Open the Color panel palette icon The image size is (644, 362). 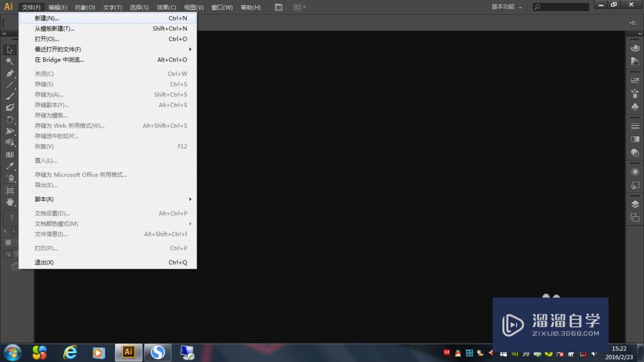tap(635, 48)
